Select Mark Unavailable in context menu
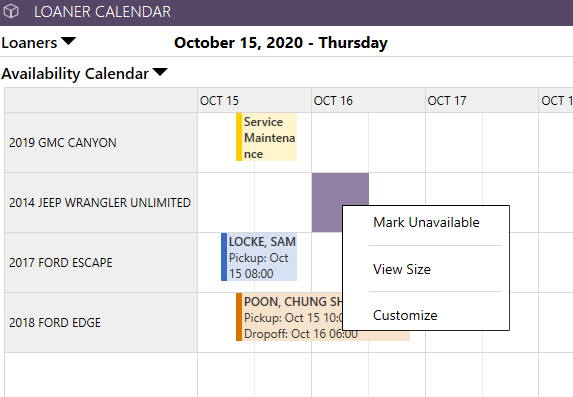Screen dimensions: 573x397 click(426, 222)
